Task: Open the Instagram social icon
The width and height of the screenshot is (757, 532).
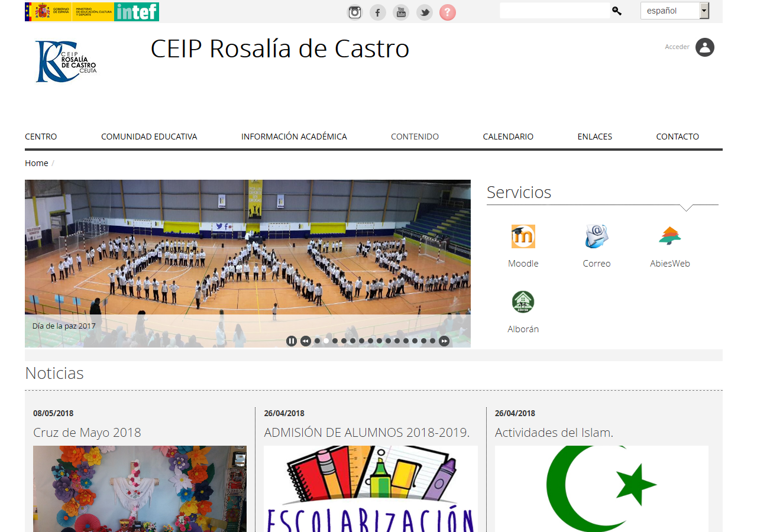Action: (x=354, y=12)
